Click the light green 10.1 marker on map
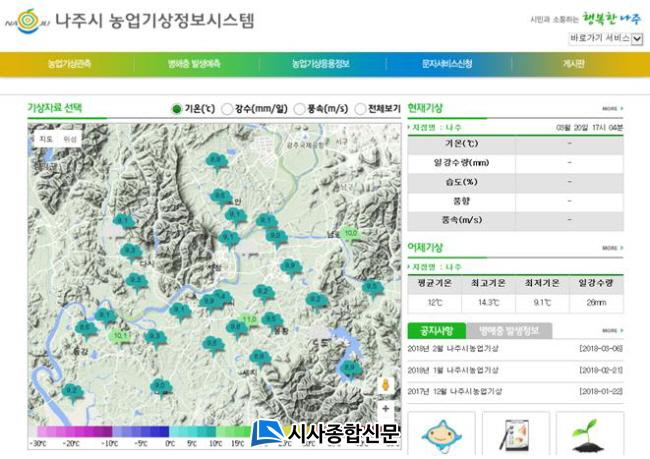 click(x=120, y=336)
